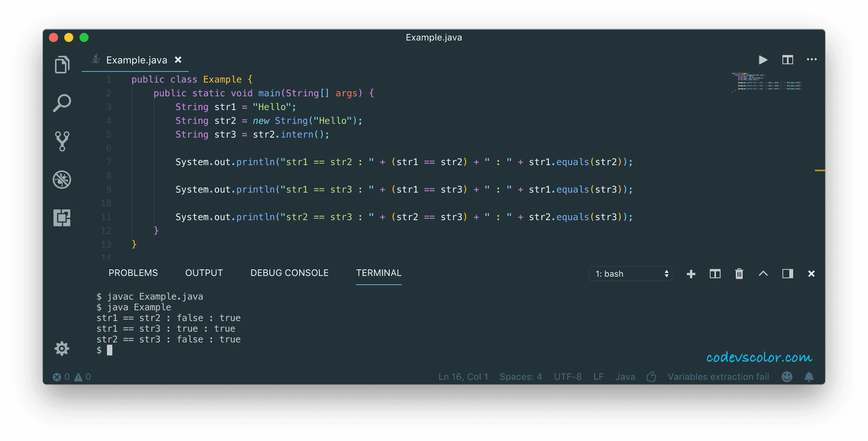Click the Run and Debug icon
Viewport: 868px width, 441px height.
pyautogui.click(x=62, y=180)
